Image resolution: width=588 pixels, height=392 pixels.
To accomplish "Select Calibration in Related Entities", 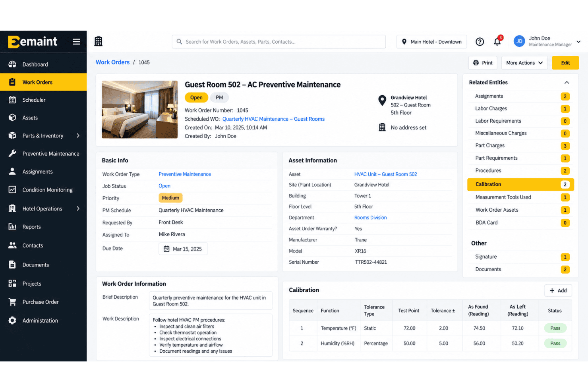I will [x=520, y=184].
